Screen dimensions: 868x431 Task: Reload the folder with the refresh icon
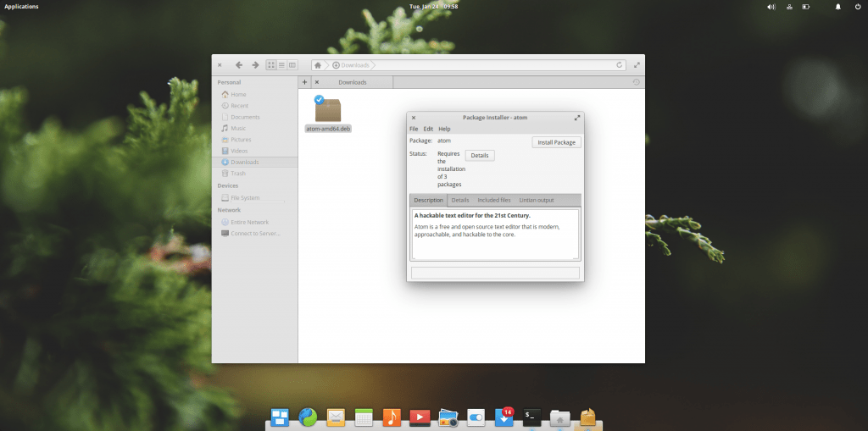click(620, 64)
